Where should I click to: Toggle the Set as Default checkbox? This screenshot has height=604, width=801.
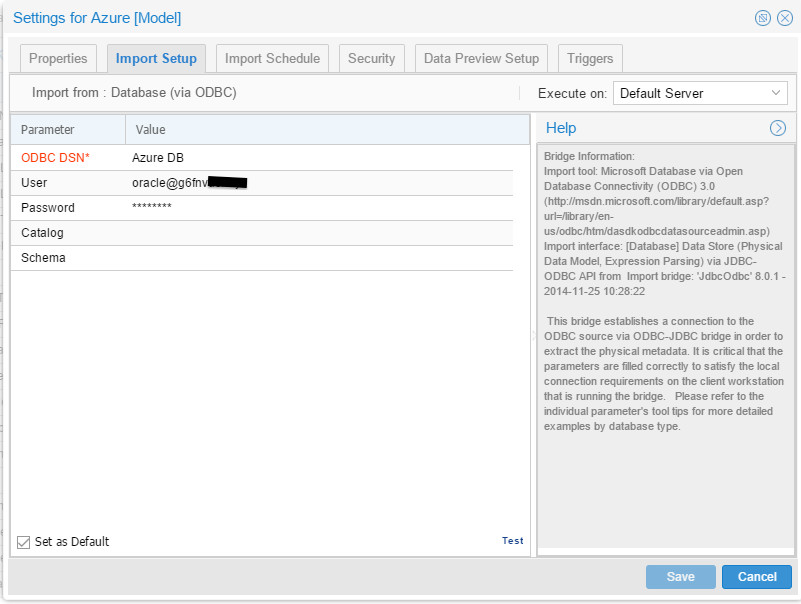pos(23,542)
